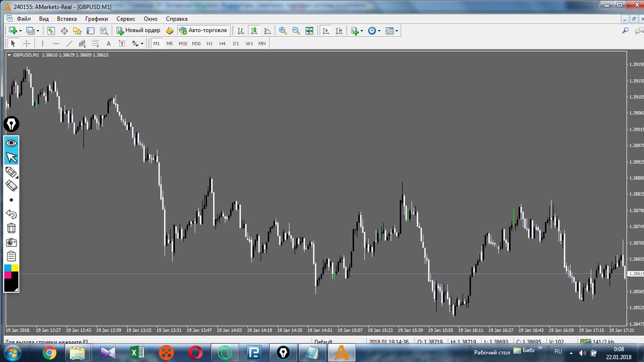The width and height of the screenshot is (644, 362).
Task: Switch to line chart mode
Action: (267, 31)
